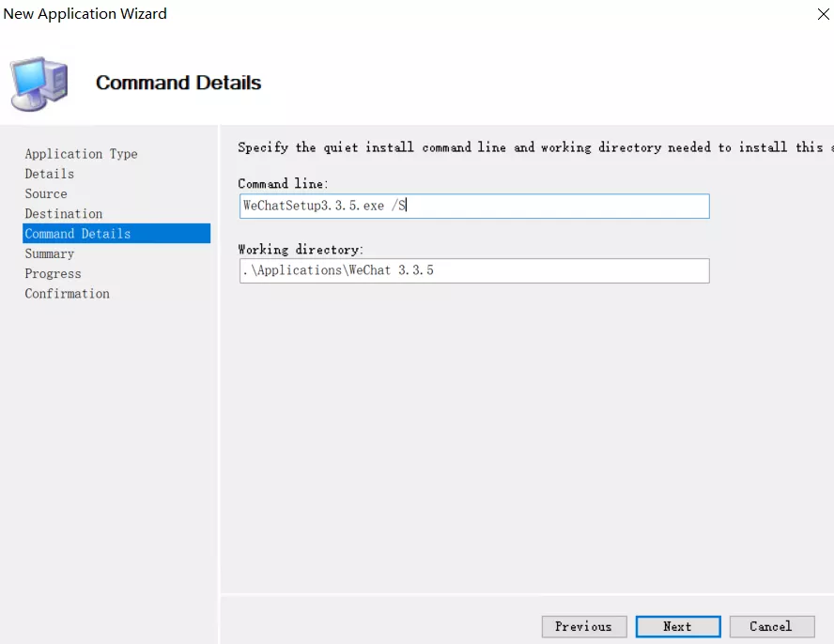Select the highlighted Command Details step
This screenshot has height=644, width=834.
pos(78,234)
